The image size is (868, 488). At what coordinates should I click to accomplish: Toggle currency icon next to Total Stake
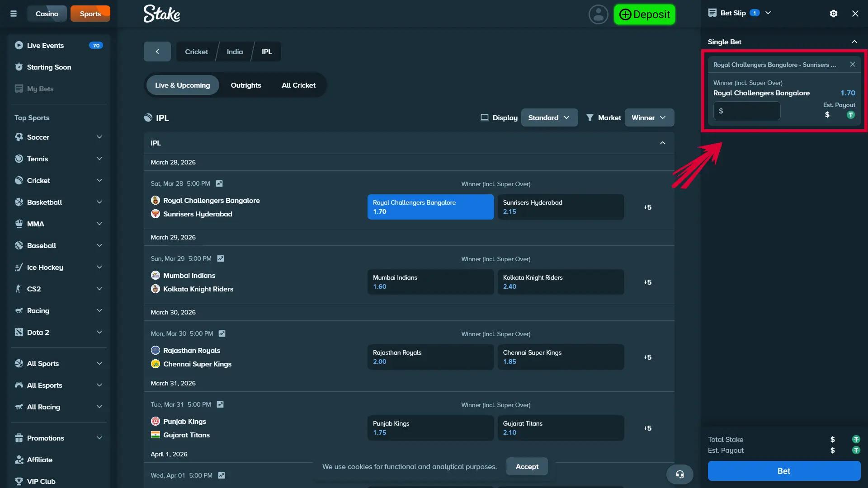point(857,439)
